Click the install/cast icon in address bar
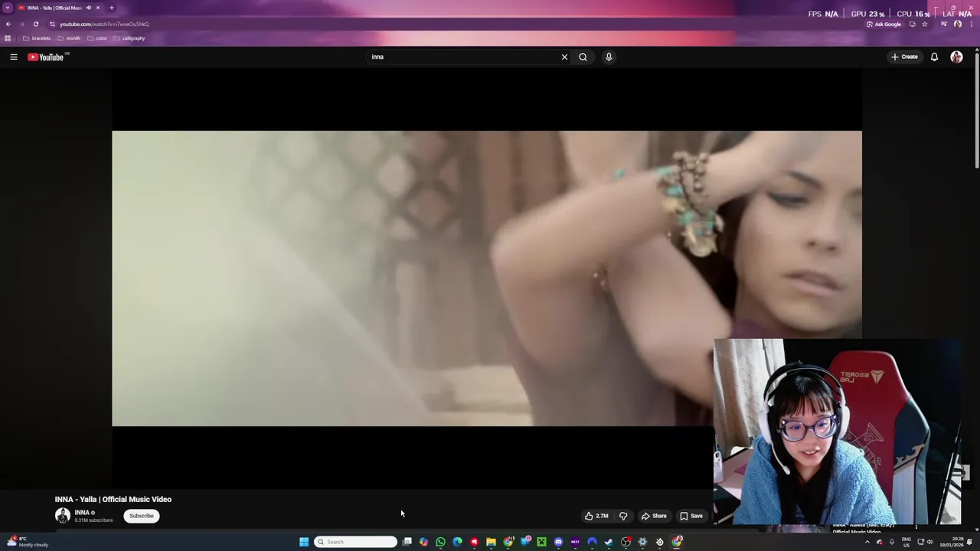The width and height of the screenshot is (980, 551). tap(912, 24)
